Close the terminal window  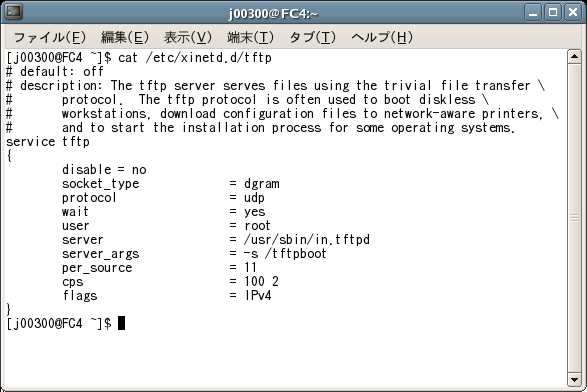click(x=573, y=13)
